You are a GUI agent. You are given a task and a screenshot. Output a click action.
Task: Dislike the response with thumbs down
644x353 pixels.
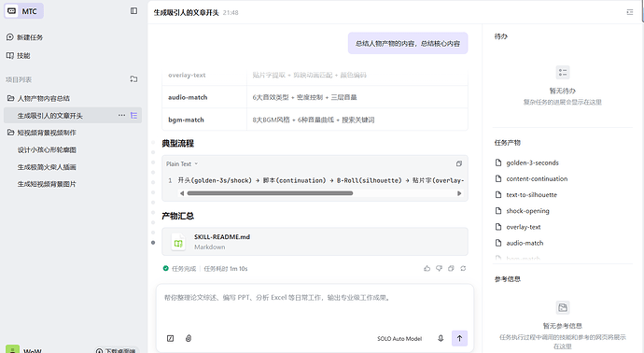[439, 268]
